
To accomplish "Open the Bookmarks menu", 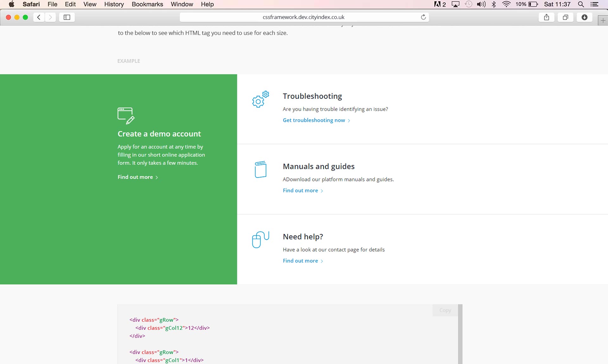I will pos(147,4).
